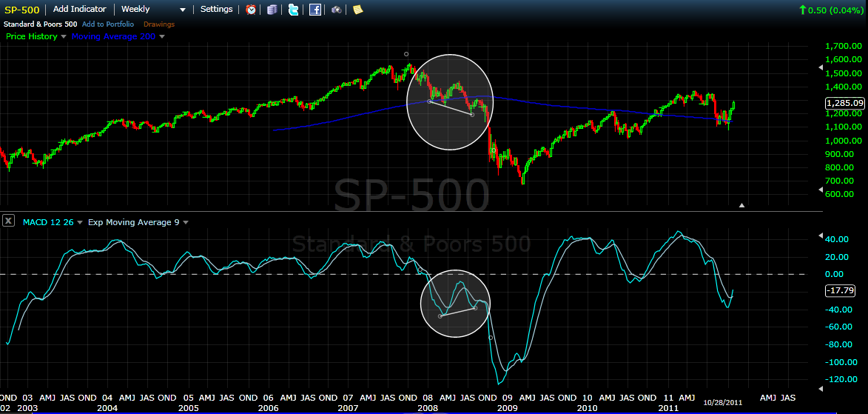868x414 pixels.
Task: Click the MACD scale arrow below -120.00
Action: (x=821, y=389)
